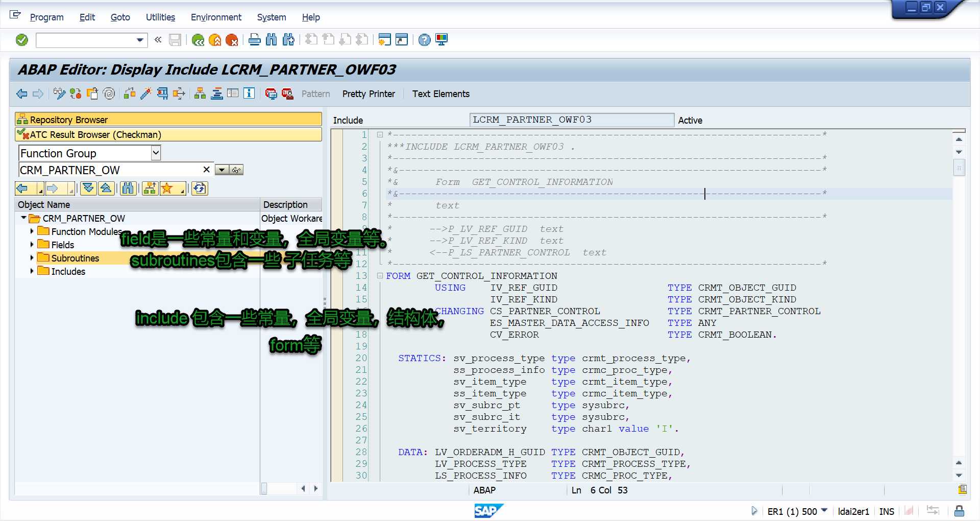Viewport: 980px width, 521px height.
Task: Click the Where-Used List icon
Action: [x=179, y=94]
